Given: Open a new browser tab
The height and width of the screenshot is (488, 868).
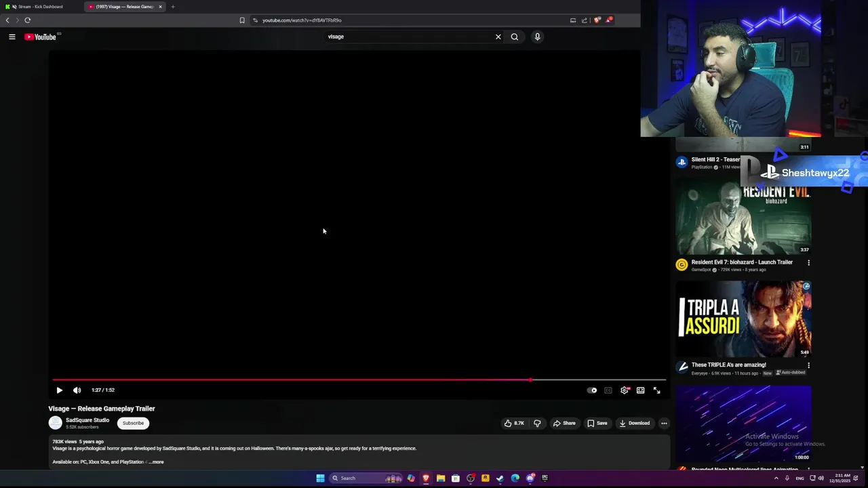Looking at the screenshot, I should pos(173,7).
